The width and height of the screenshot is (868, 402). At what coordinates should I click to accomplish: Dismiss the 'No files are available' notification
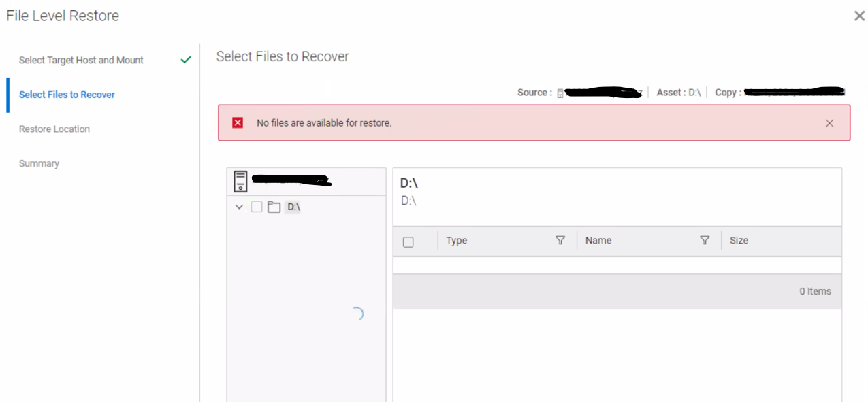[829, 123]
